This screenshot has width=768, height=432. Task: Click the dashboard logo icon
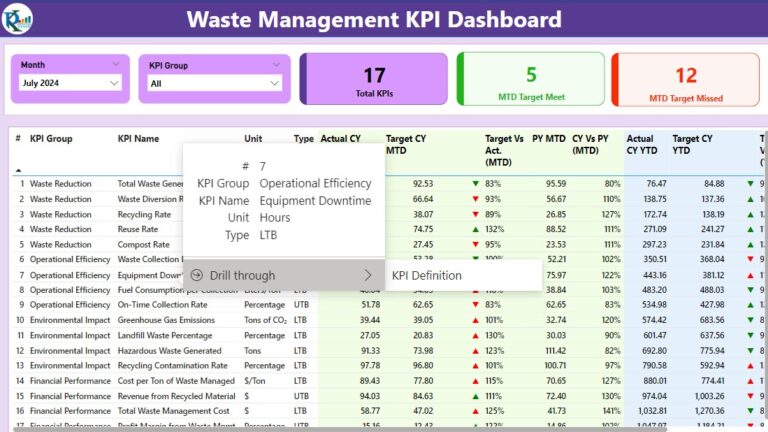click(x=17, y=19)
